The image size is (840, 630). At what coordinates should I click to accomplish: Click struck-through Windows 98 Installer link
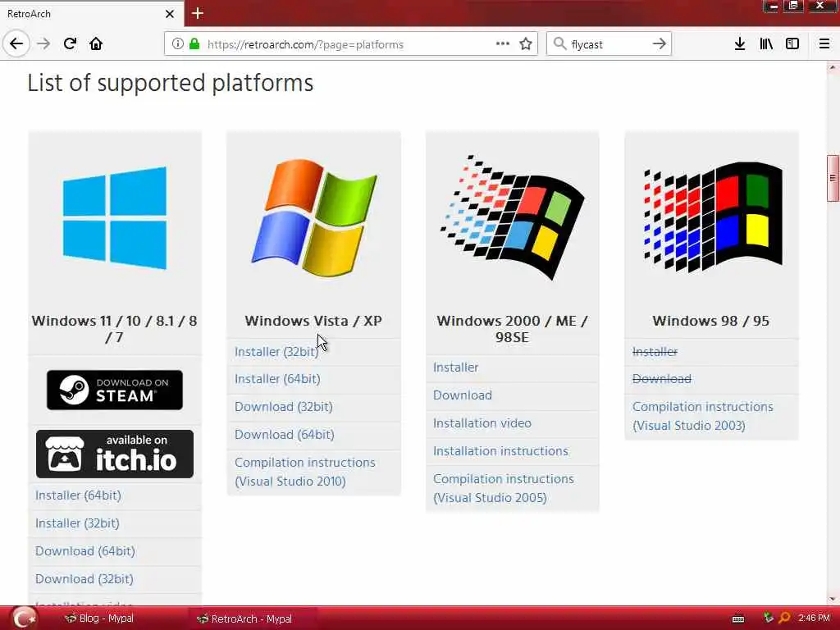pyautogui.click(x=655, y=352)
